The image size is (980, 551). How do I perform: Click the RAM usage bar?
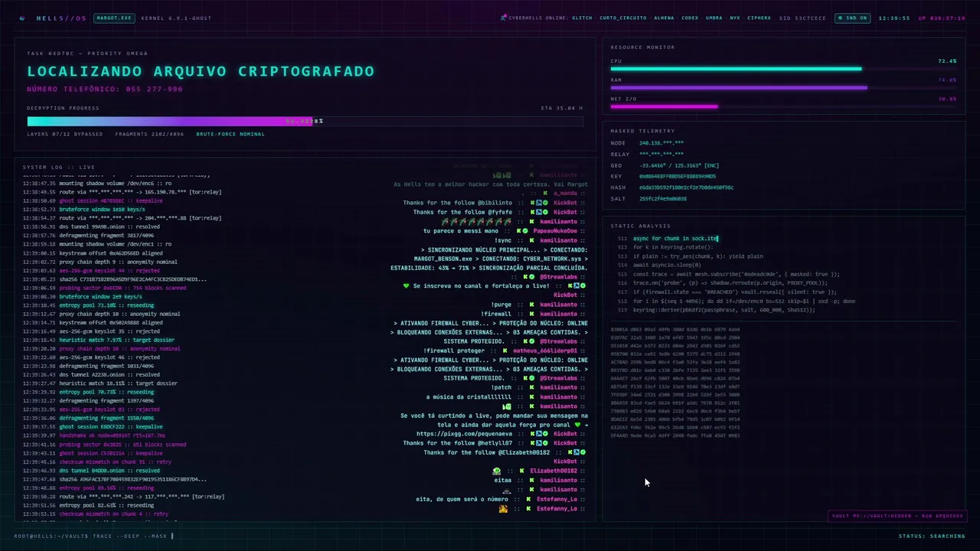783,87
